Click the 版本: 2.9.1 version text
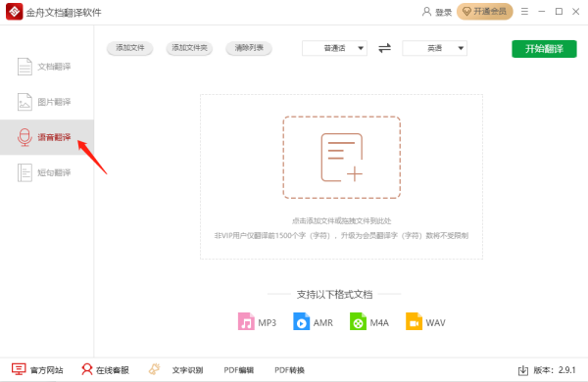This screenshot has height=382, width=588. pos(555,370)
